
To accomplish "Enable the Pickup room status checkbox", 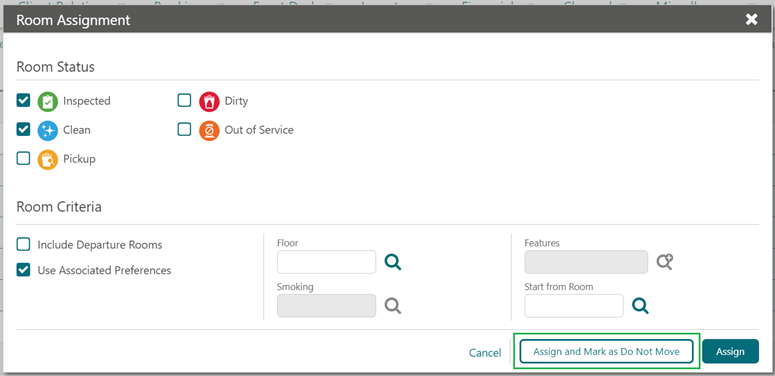I will [23, 159].
